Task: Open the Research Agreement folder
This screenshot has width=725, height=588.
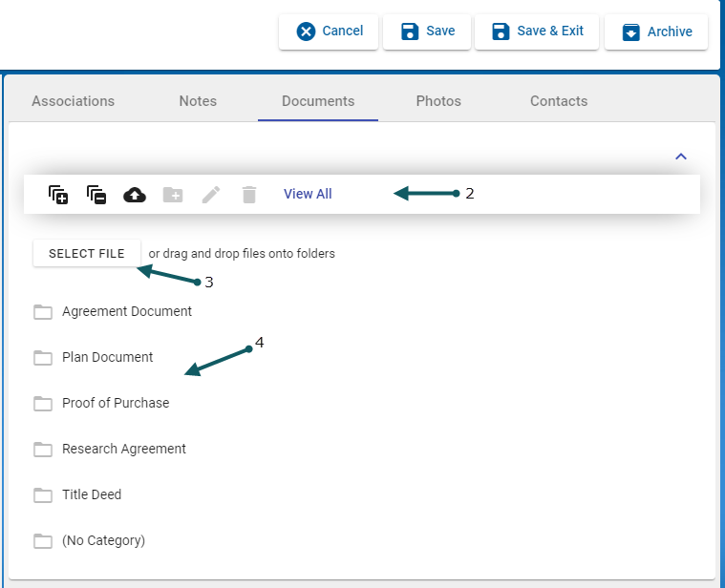Action: 123,449
